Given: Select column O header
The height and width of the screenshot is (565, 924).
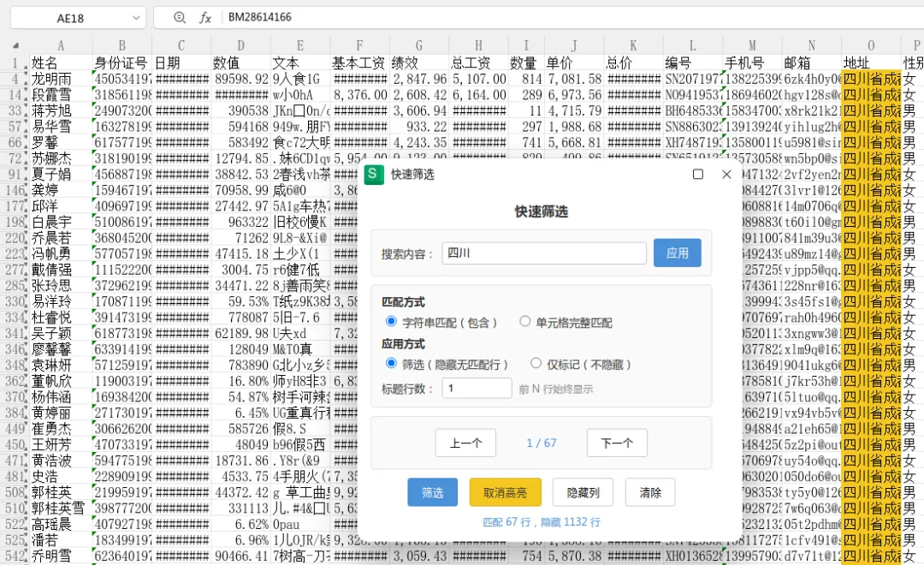Looking at the screenshot, I should tap(871, 45).
